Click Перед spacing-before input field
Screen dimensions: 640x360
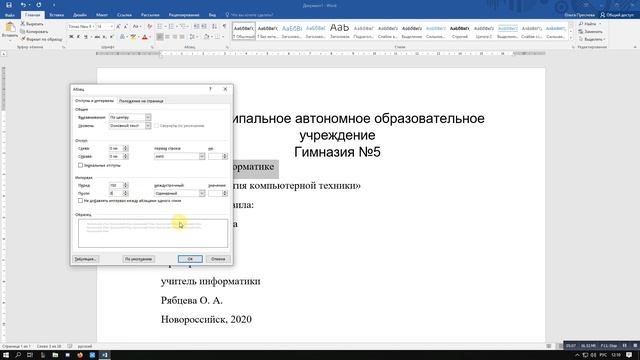click(116, 185)
